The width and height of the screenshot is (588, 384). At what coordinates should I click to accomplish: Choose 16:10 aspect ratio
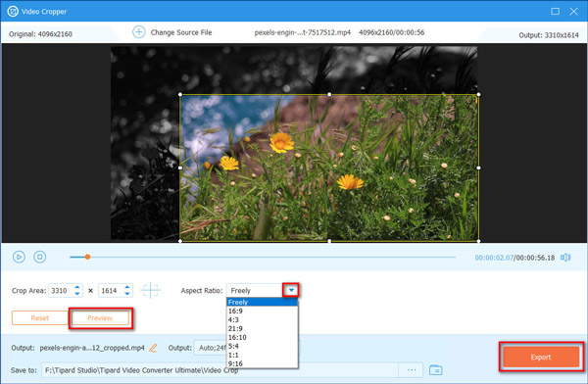[262, 337]
